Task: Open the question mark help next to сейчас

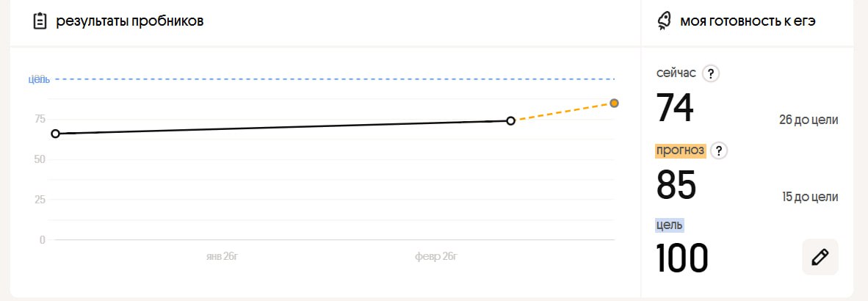Action: tap(710, 73)
